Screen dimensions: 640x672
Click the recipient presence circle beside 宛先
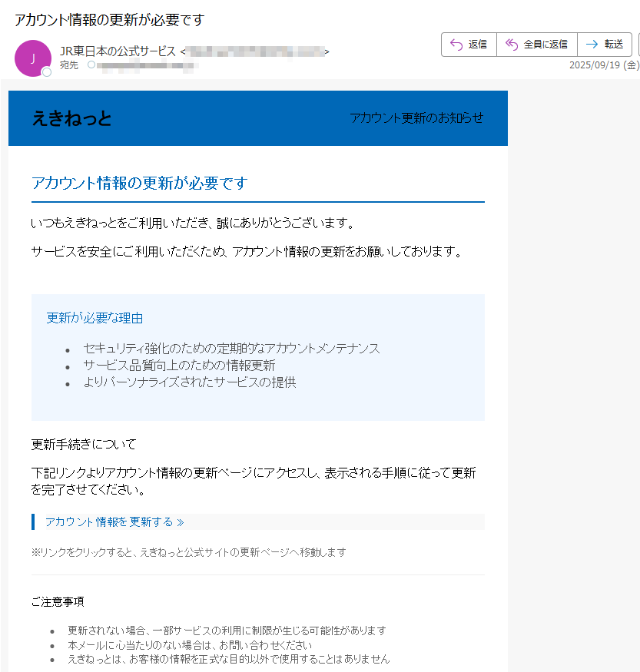pos(91,65)
